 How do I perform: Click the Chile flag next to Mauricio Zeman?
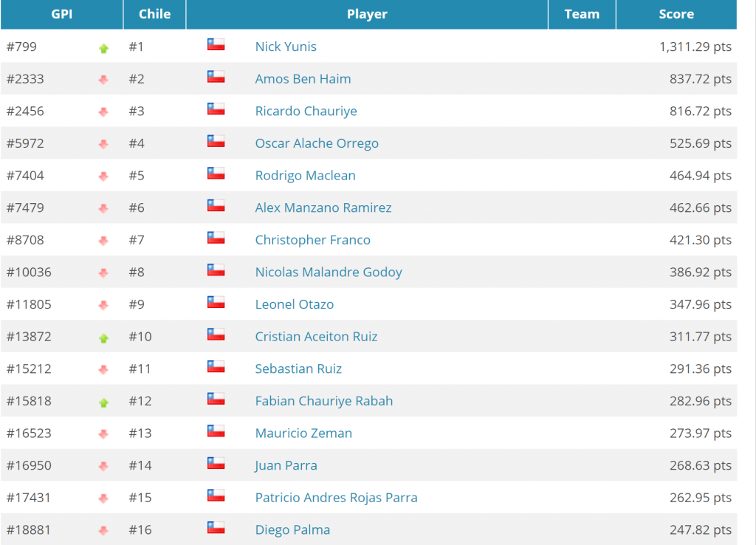pyautogui.click(x=216, y=431)
